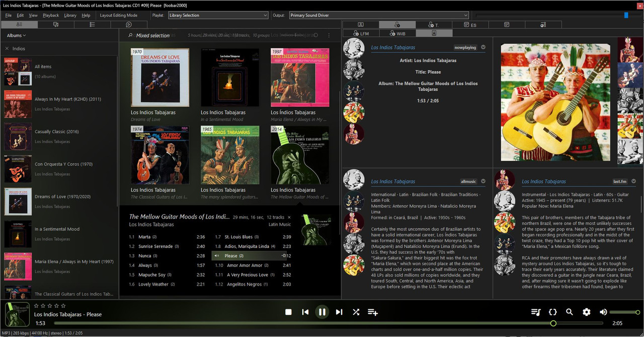Expand the allmusic biography chevron

coord(483,181)
